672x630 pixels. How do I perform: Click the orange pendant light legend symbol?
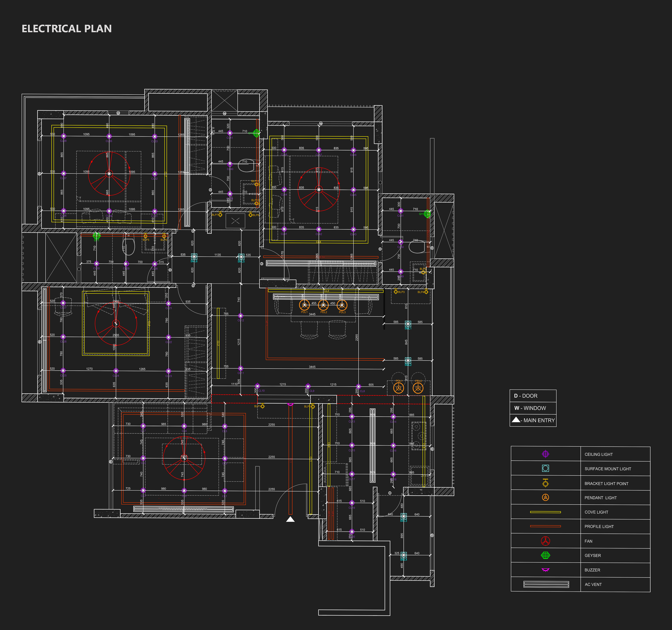(545, 498)
